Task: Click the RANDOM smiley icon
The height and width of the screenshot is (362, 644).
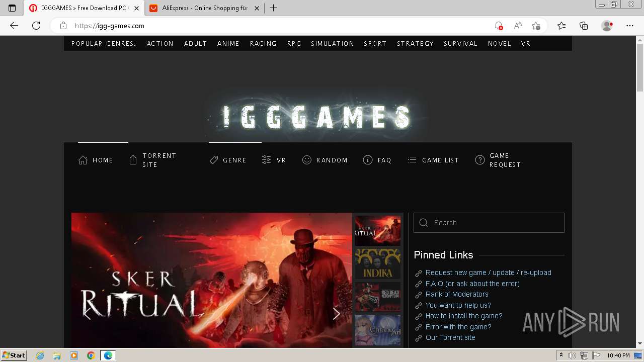Action: pos(307,160)
